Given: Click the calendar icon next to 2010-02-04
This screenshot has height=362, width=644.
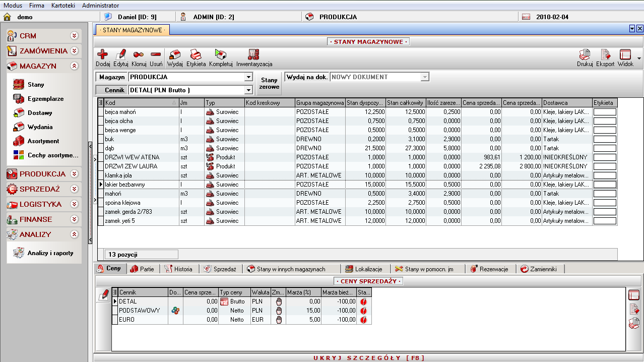Looking at the screenshot, I should click(x=526, y=17).
